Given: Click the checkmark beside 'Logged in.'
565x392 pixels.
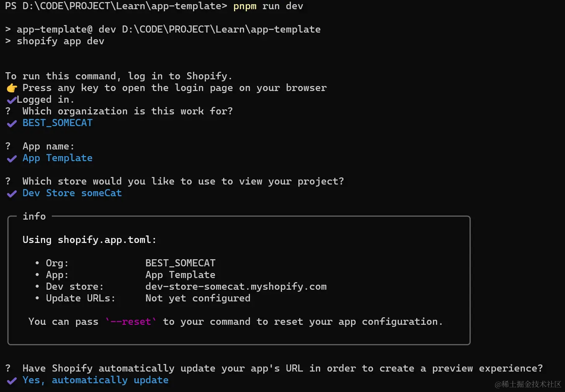Looking at the screenshot, I should click(x=12, y=100).
